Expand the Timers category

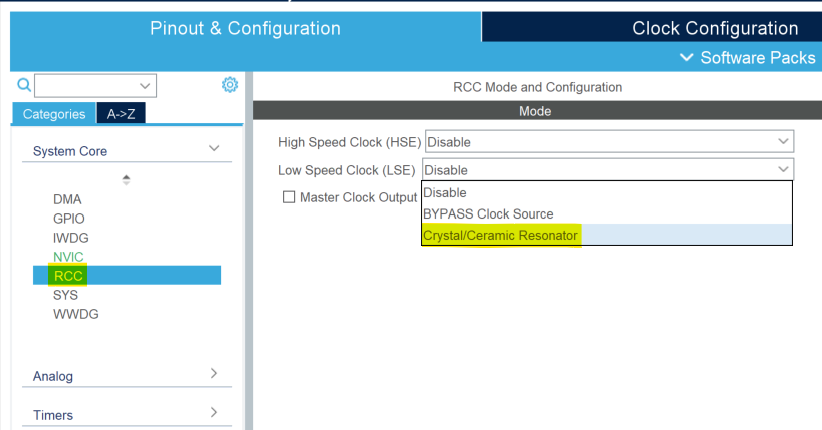click(x=214, y=412)
